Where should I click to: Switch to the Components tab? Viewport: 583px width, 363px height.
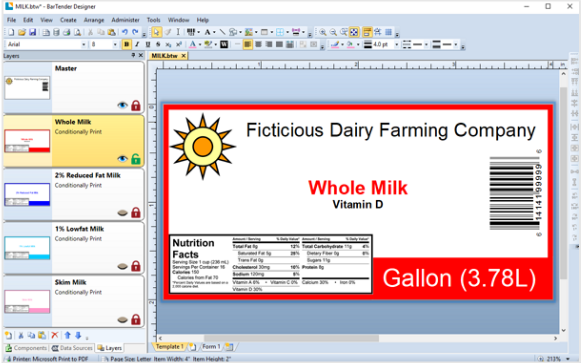[x=26, y=348]
